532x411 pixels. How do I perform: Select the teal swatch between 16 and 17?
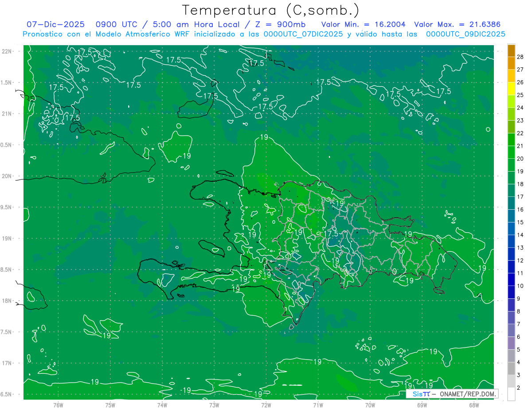pos(511,203)
